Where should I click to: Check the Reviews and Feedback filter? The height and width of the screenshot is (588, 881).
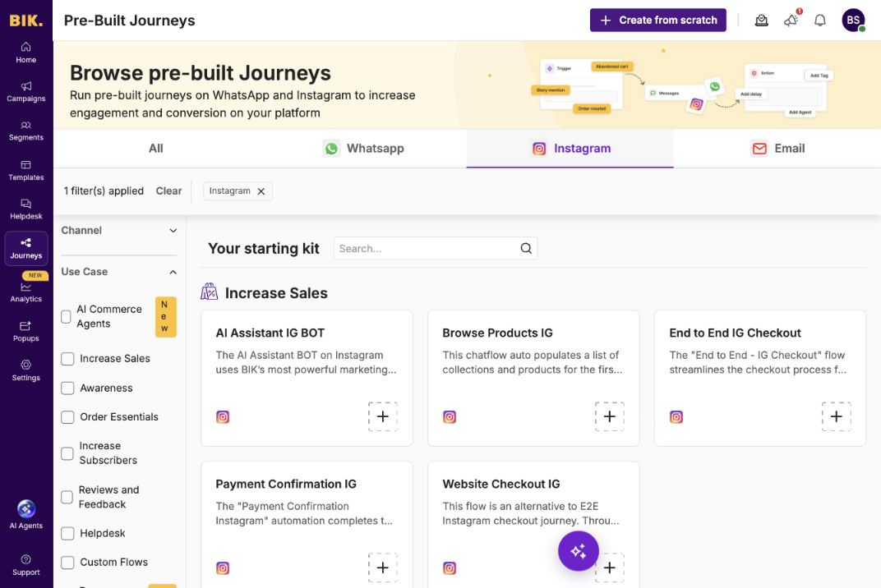tap(67, 497)
